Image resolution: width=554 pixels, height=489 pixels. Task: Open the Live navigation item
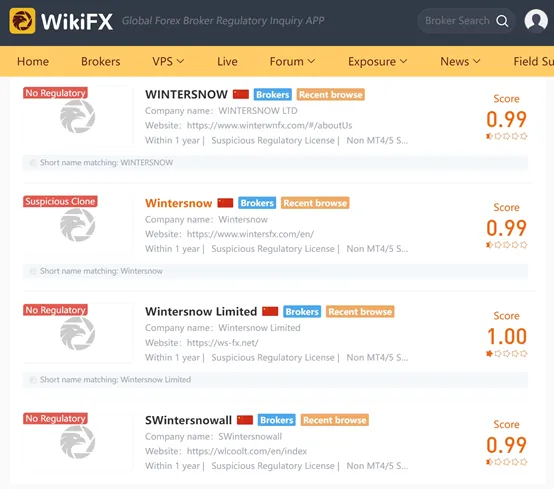[x=227, y=61]
